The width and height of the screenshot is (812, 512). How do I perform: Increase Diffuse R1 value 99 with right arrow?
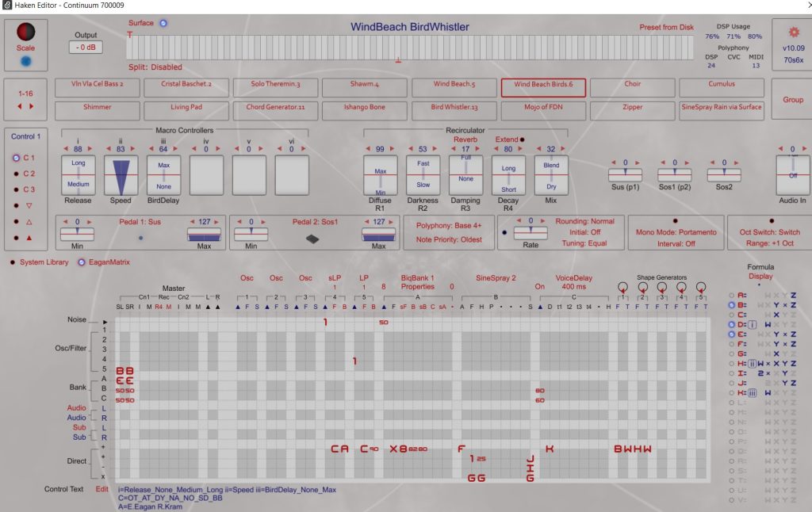pos(392,149)
